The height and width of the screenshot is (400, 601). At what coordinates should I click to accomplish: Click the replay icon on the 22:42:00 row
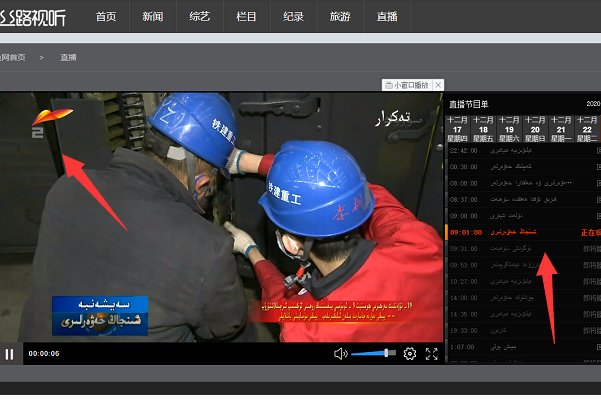pos(599,151)
